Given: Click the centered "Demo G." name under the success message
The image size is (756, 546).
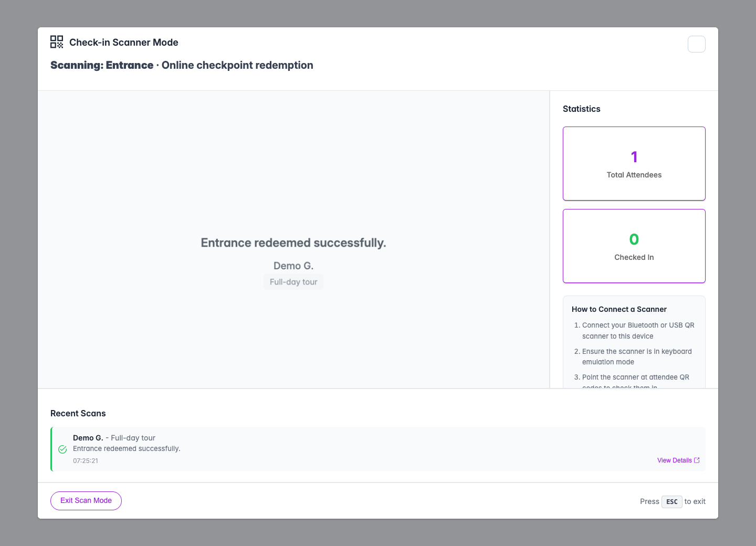Looking at the screenshot, I should pos(293,266).
